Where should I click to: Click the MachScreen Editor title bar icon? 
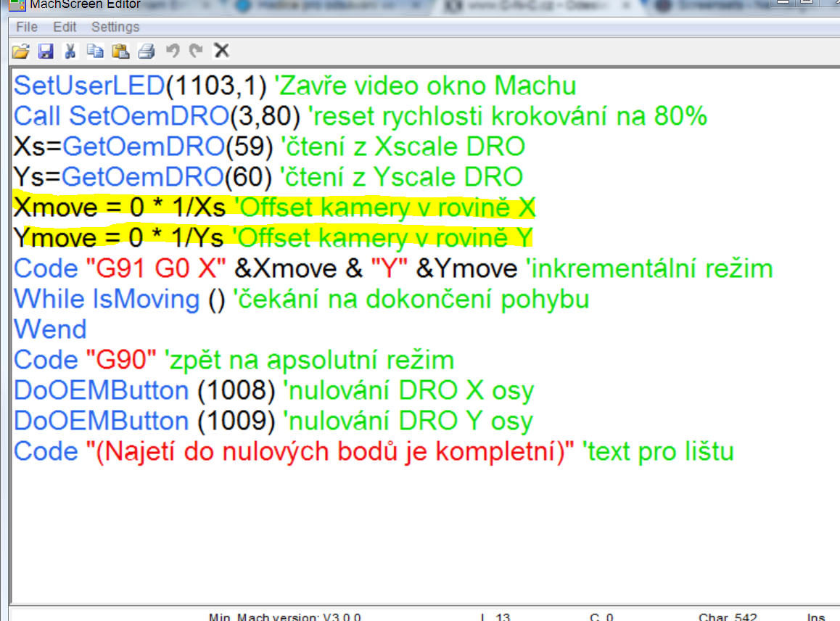click(x=17, y=4)
